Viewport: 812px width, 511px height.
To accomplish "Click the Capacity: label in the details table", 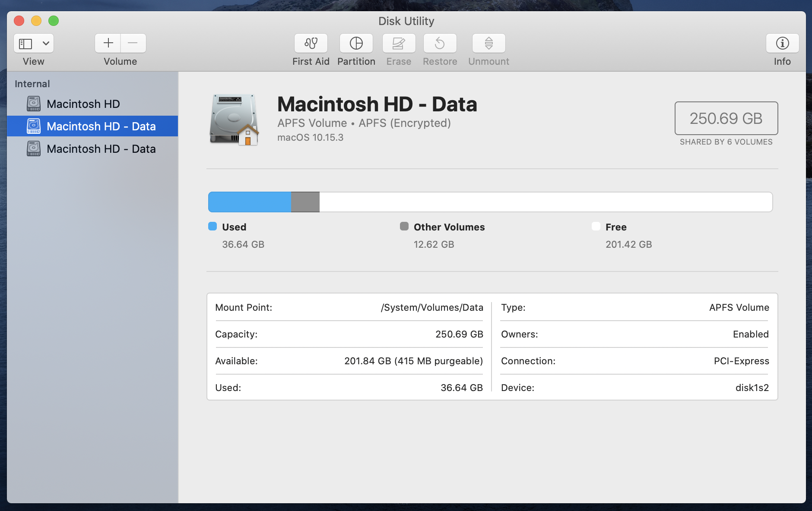I will pyautogui.click(x=236, y=334).
